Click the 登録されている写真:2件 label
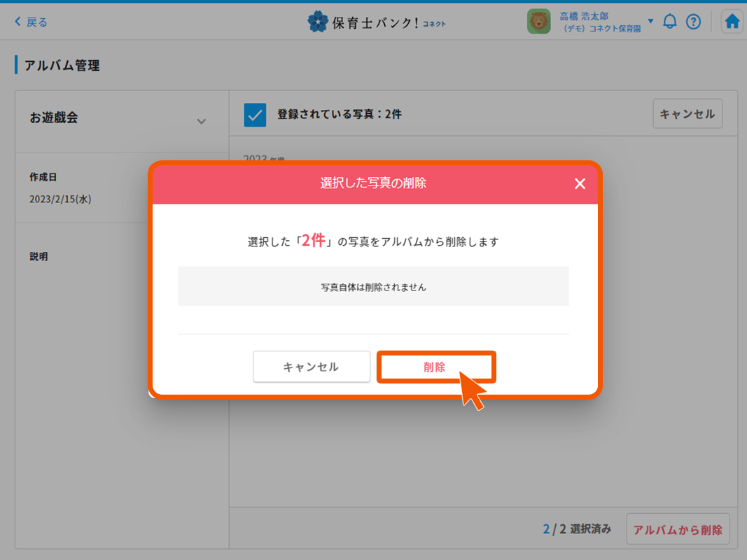The image size is (747, 560). pyautogui.click(x=339, y=114)
